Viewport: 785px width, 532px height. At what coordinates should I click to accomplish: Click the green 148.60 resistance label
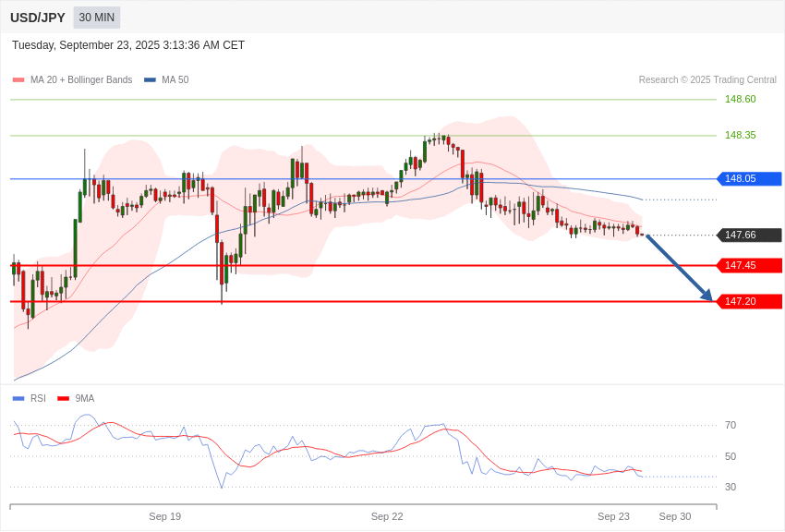[740, 100]
